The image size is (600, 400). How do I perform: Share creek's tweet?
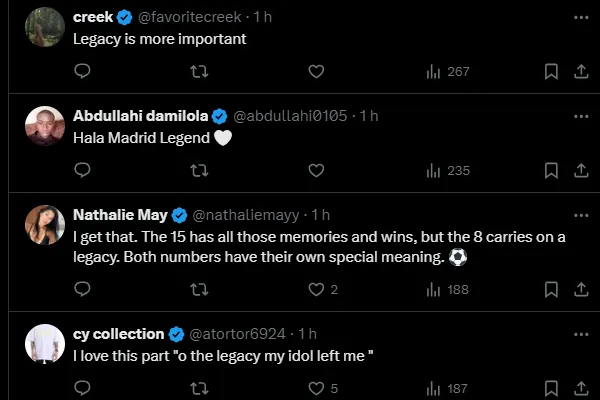(581, 71)
